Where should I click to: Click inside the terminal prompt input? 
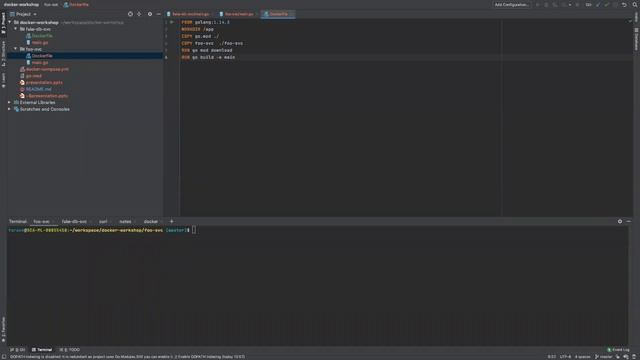point(194,230)
